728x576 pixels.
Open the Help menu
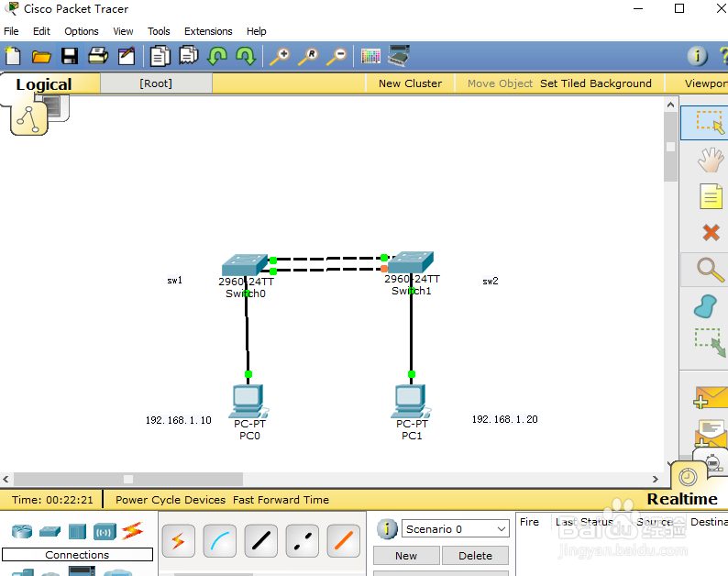pos(257,31)
